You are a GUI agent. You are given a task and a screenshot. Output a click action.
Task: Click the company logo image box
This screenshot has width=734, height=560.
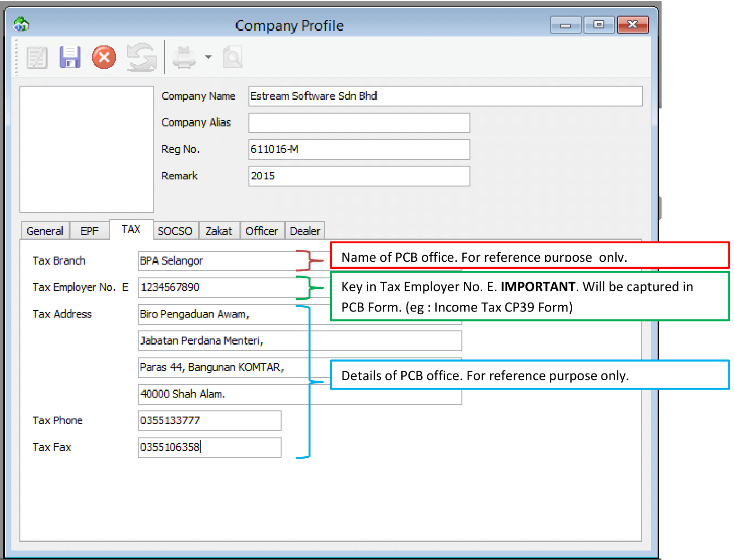[87, 149]
